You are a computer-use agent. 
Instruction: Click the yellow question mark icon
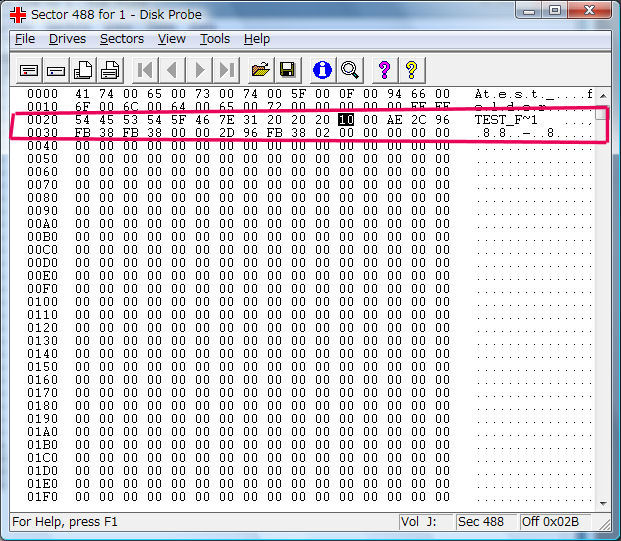pyautogui.click(x=411, y=70)
